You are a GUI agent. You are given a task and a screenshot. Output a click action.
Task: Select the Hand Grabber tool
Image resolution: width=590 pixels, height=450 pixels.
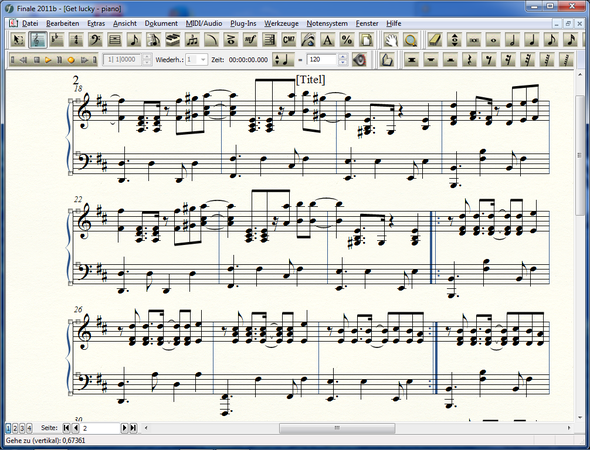point(391,40)
